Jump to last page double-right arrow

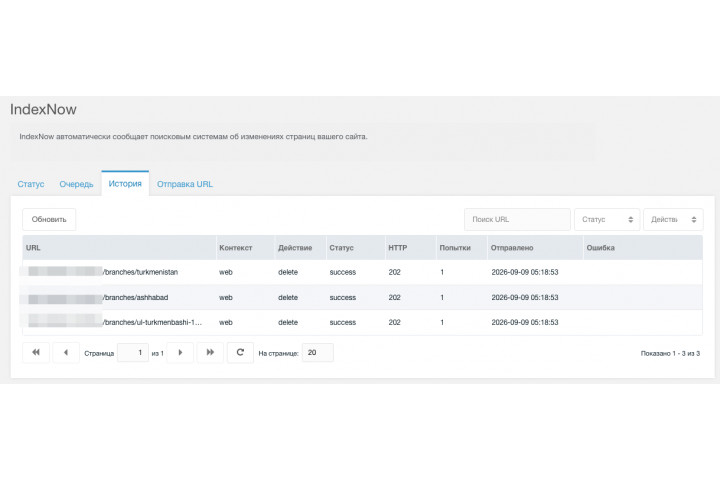pos(210,353)
